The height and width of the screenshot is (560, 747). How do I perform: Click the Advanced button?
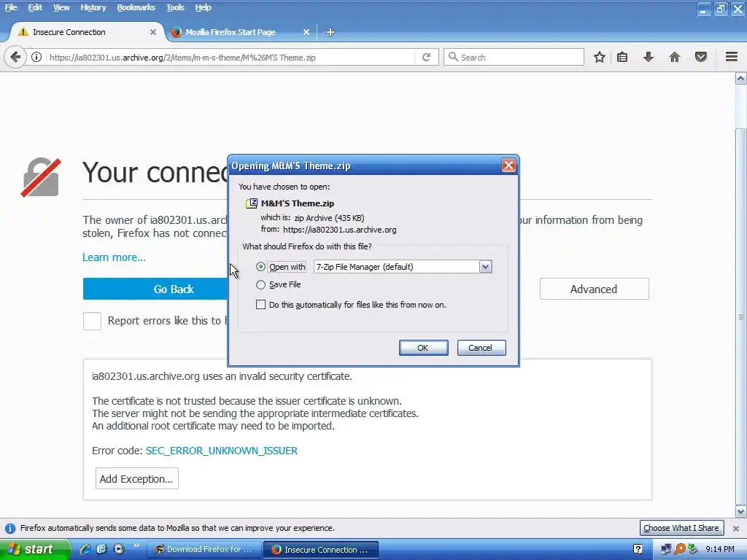(x=594, y=289)
